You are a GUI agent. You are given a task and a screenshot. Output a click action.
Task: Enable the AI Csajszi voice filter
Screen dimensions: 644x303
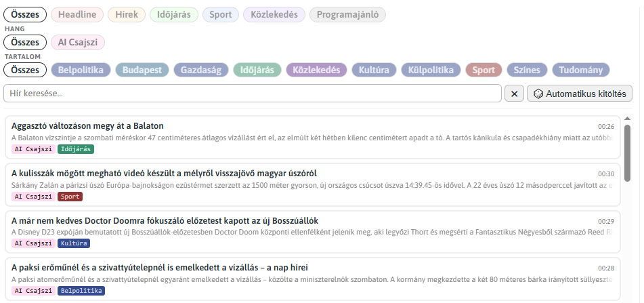[x=78, y=42]
